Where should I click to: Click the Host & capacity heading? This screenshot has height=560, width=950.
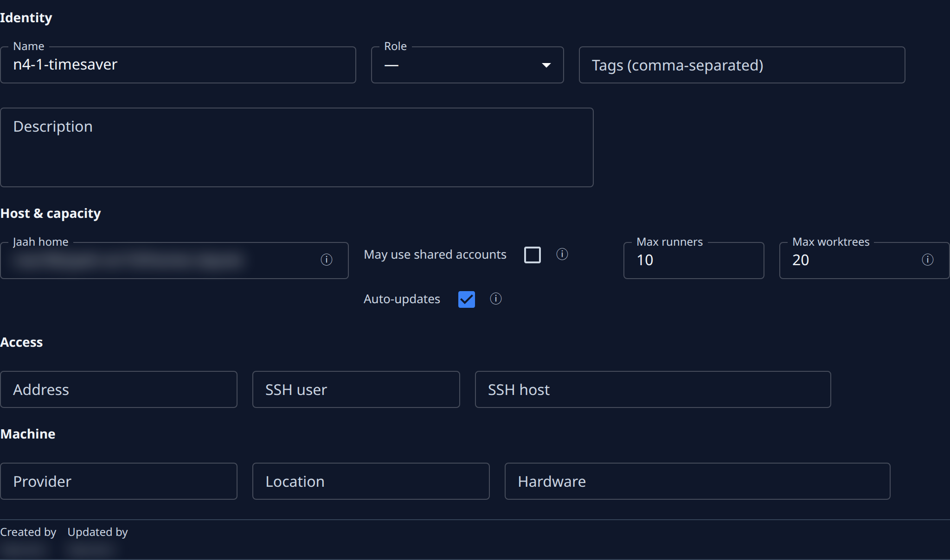pyautogui.click(x=51, y=213)
